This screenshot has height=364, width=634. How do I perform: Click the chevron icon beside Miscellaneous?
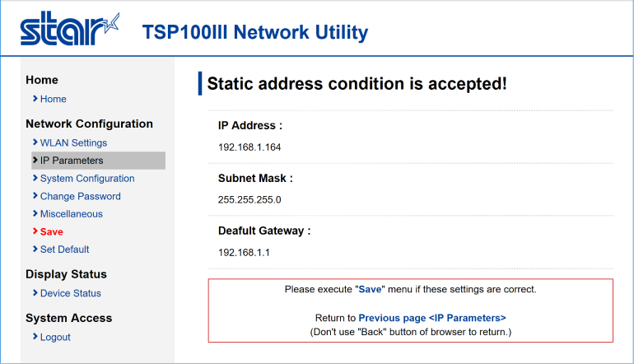35,213
